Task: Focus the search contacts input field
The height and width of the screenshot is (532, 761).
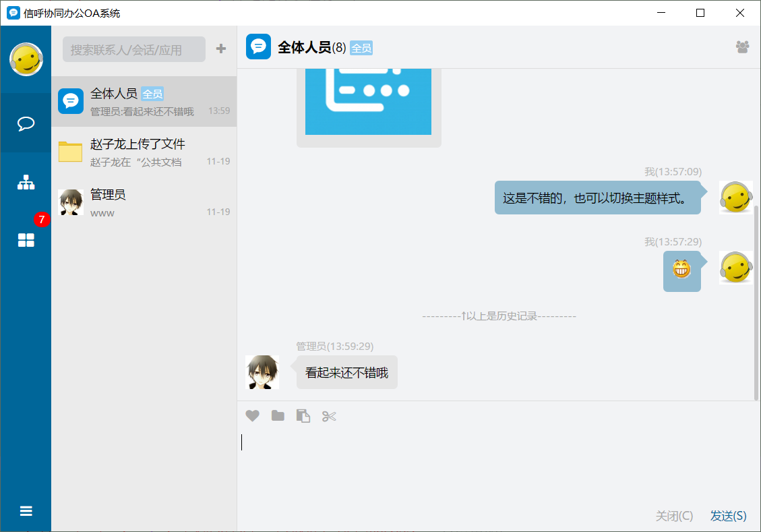Action: [133, 49]
